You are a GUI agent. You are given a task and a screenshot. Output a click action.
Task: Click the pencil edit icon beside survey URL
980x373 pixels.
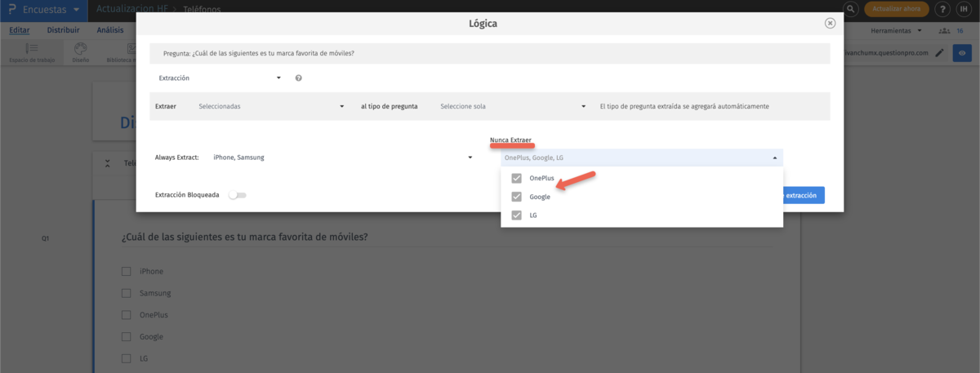click(939, 53)
